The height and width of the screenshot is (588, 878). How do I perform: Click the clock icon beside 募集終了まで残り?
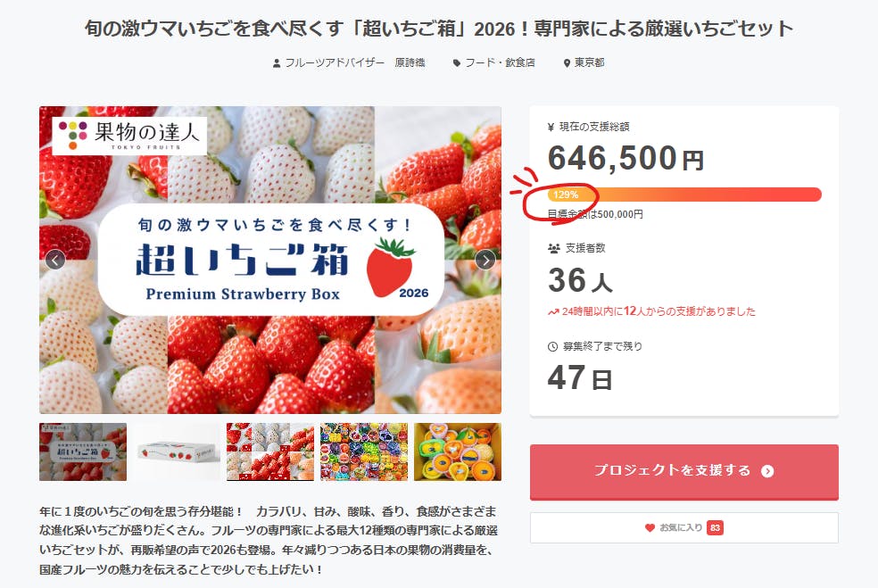[x=552, y=346]
